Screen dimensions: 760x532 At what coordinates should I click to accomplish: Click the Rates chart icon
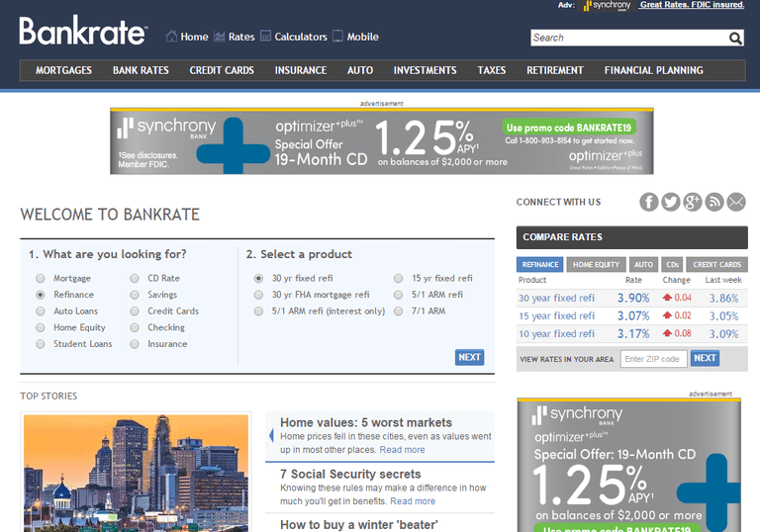[x=220, y=37]
